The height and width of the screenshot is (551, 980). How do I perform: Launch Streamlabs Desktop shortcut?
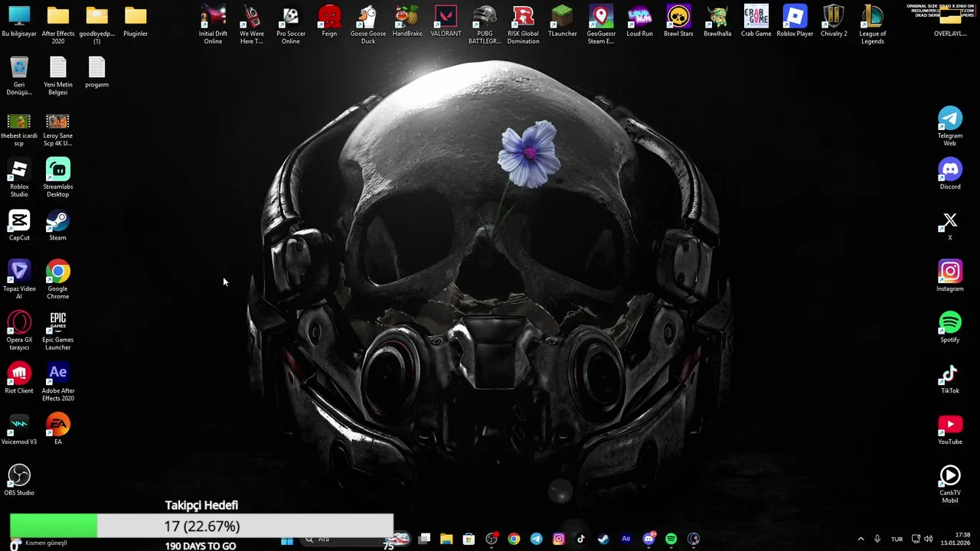point(58,178)
